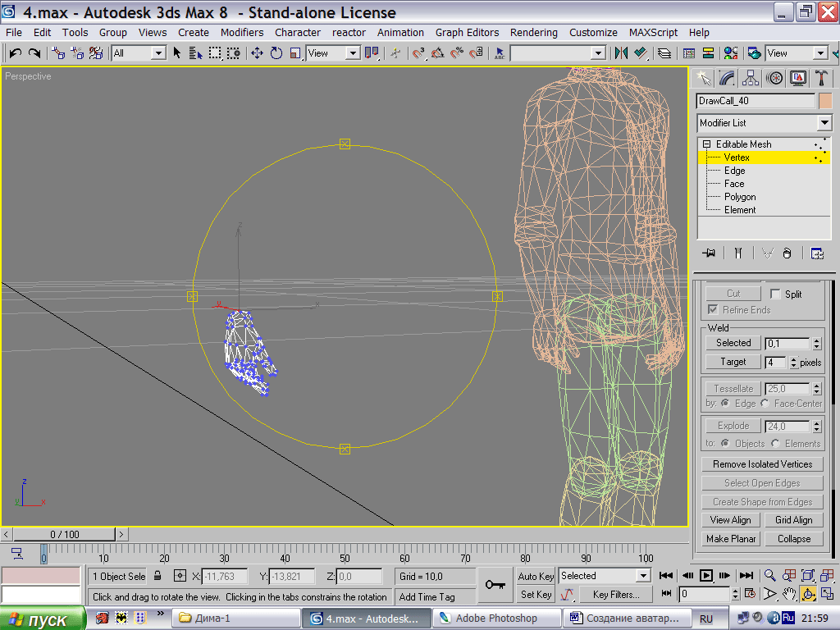
Task: Click the Weld Selected button
Action: [733, 343]
